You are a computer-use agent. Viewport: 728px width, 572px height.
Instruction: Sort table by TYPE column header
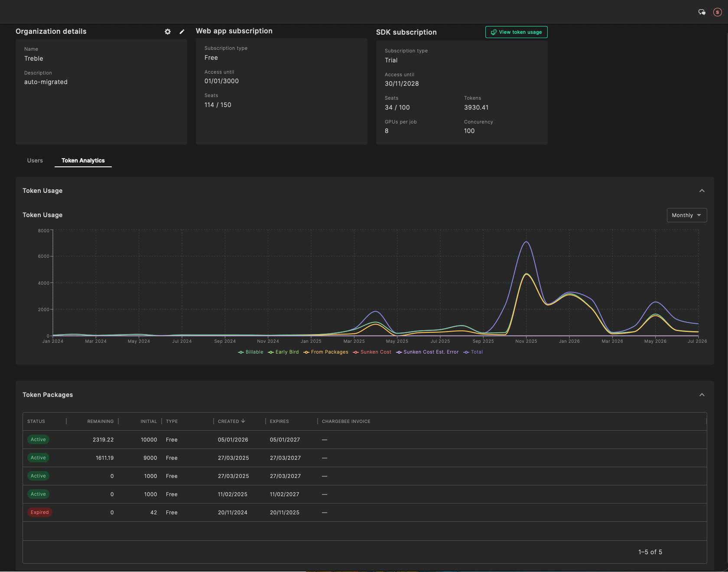172,421
